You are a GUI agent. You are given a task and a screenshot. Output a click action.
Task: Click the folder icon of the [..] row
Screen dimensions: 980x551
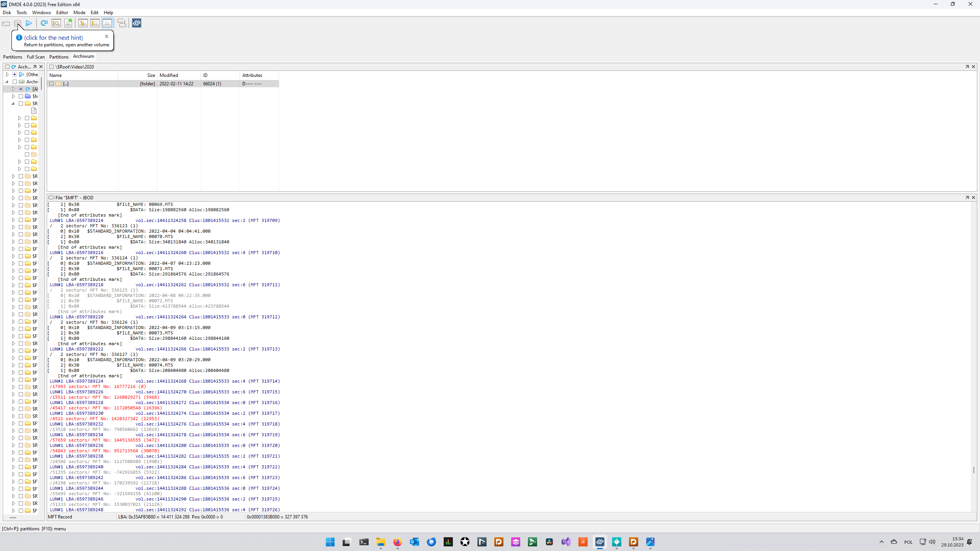[59, 83]
